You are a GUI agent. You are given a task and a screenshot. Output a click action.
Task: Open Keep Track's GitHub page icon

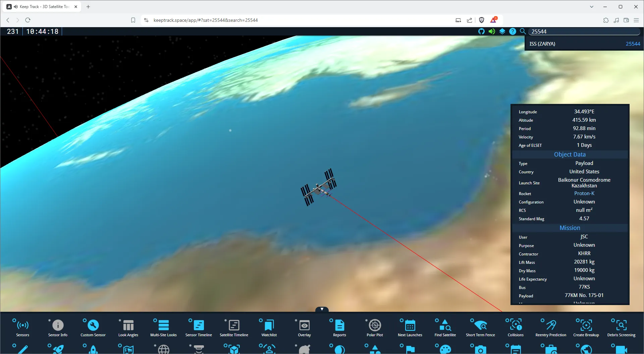pyautogui.click(x=481, y=31)
